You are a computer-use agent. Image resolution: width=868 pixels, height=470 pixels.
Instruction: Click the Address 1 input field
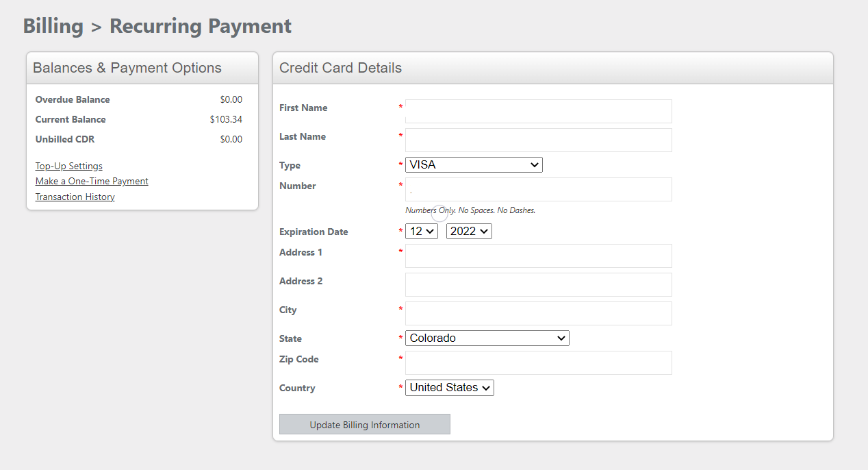click(538, 256)
